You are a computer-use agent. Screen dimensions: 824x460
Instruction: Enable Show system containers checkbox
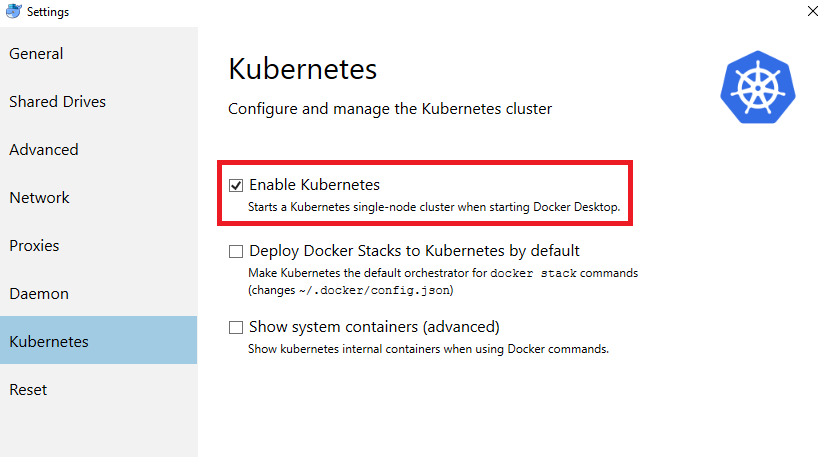[236, 327]
